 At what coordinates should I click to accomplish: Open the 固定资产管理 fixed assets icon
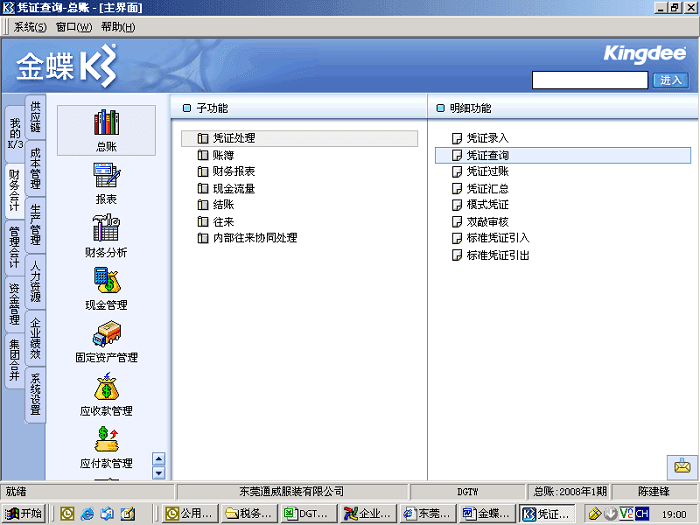(x=106, y=341)
